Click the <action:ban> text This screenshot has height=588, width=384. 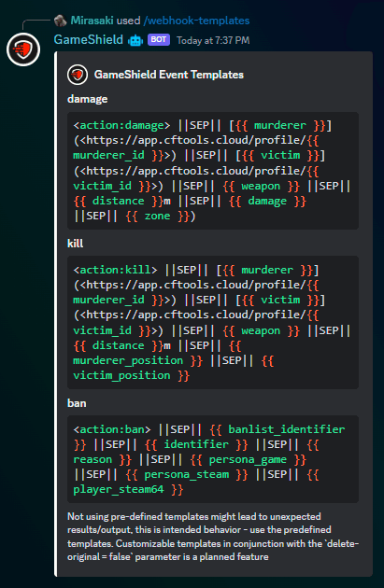pyautogui.click(x=112, y=429)
